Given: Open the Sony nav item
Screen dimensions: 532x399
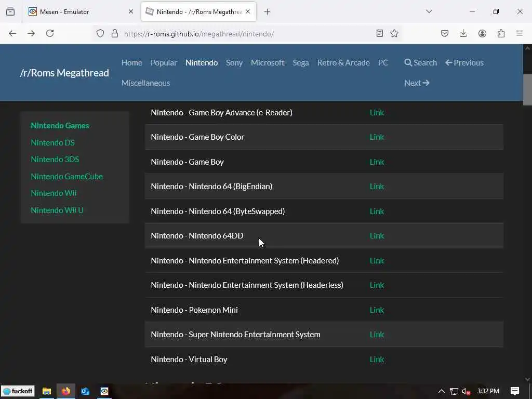Looking at the screenshot, I should pos(234,63).
